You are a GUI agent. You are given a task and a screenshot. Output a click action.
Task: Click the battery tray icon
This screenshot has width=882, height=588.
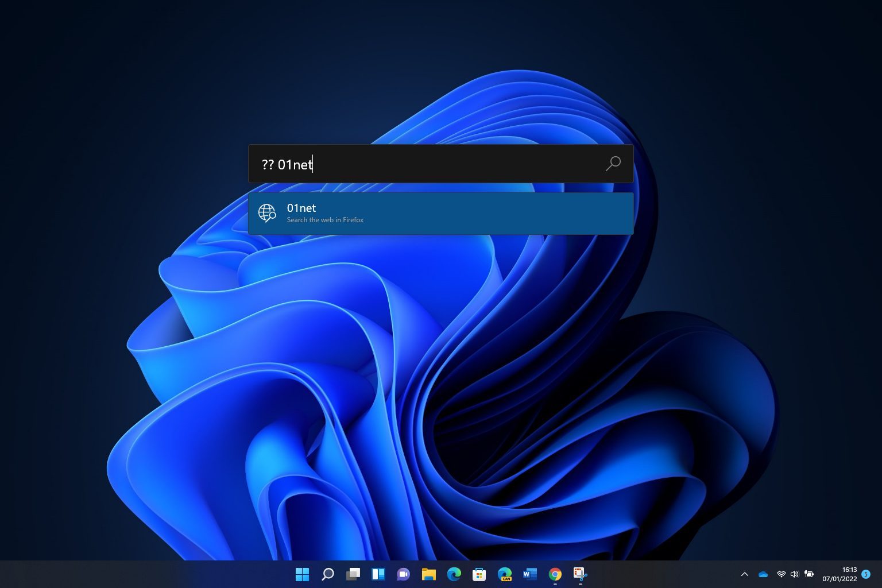[809, 574]
